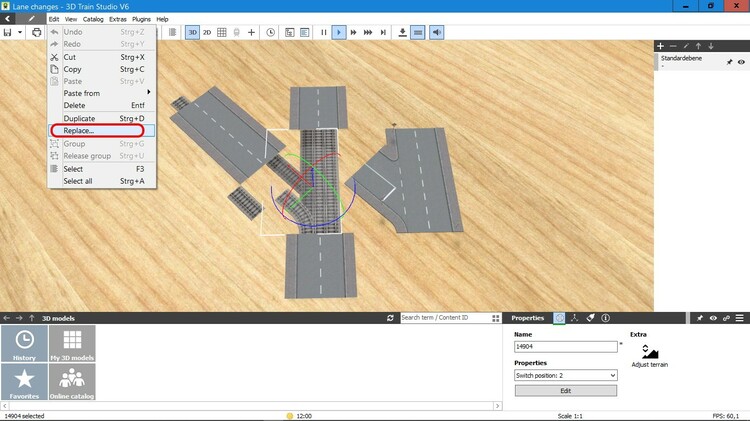Image resolution: width=750 pixels, height=421 pixels.
Task: Toggle the sound speaker button
Action: pyautogui.click(x=437, y=32)
